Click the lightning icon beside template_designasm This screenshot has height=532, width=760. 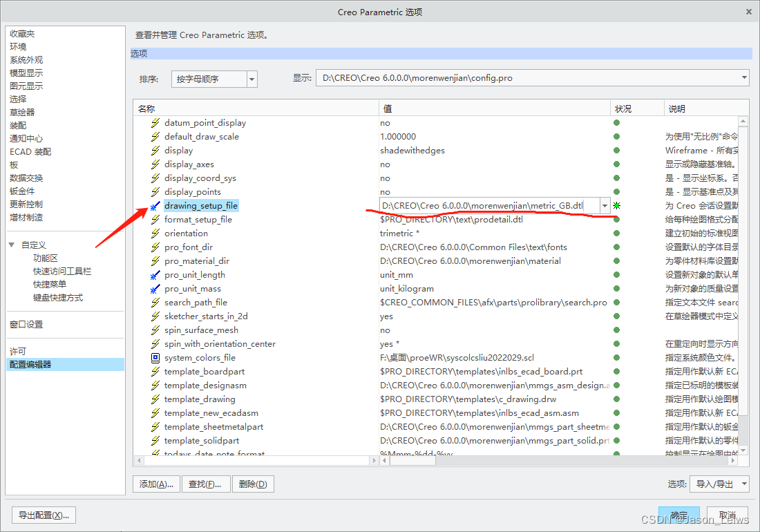[x=155, y=386]
